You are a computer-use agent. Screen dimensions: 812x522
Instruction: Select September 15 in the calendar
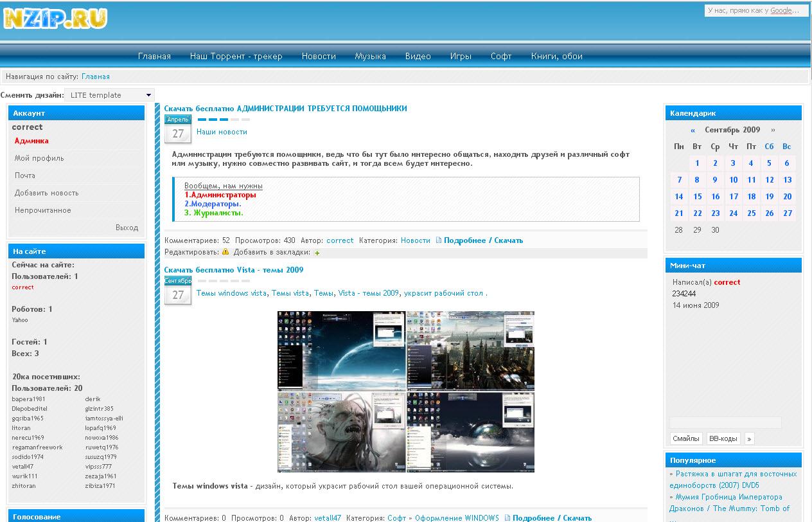tap(697, 196)
